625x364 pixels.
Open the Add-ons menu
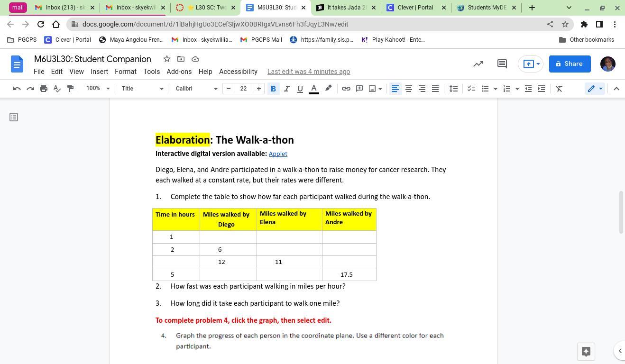[x=179, y=72]
